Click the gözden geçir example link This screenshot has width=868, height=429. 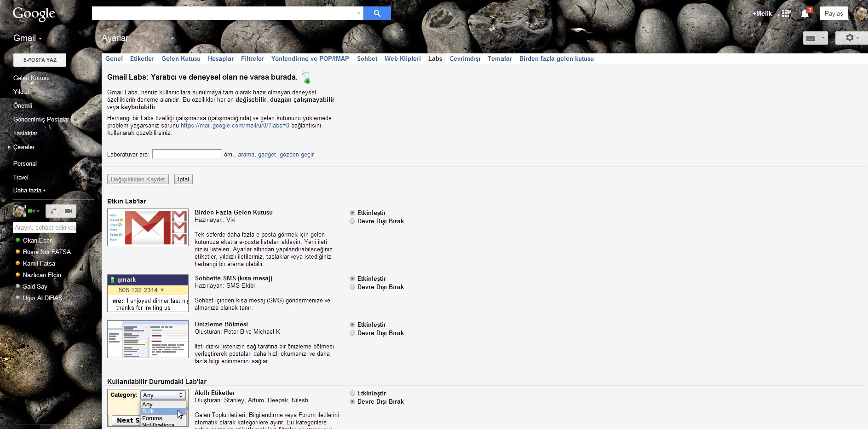click(297, 154)
